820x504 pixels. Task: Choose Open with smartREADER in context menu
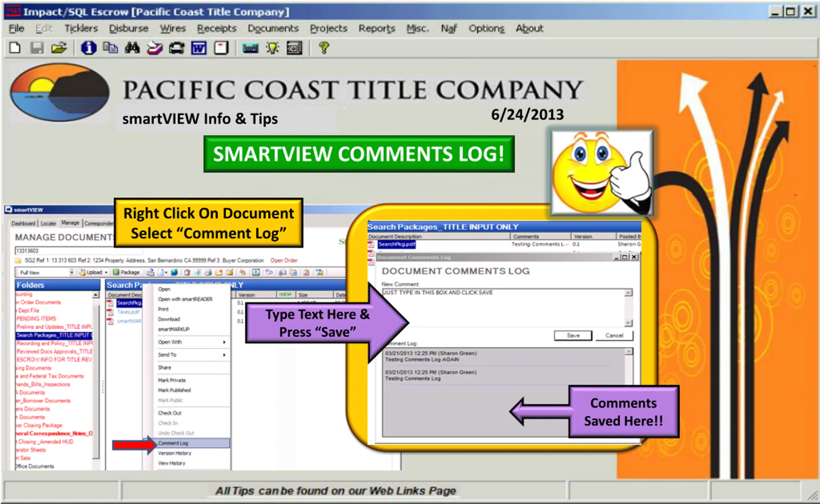185,299
